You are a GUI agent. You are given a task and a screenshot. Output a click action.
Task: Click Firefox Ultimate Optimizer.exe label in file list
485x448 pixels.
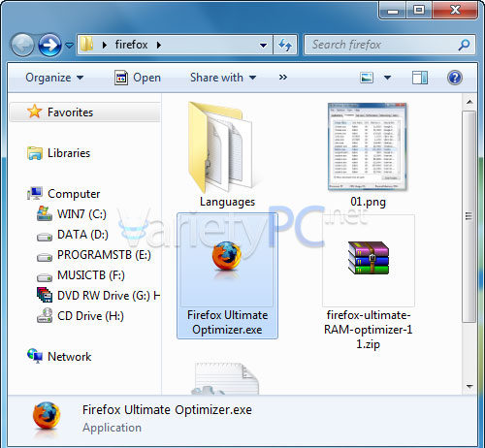pyautogui.click(x=227, y=322)
